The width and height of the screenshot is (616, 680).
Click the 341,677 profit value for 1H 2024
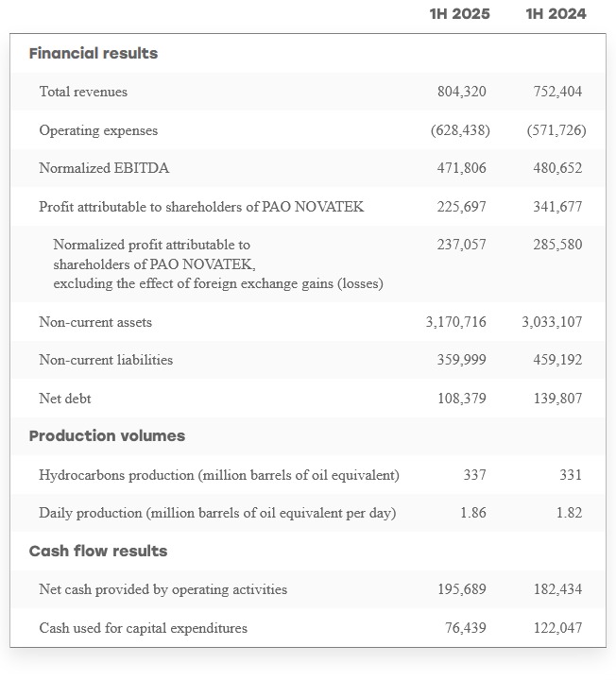click(557, 206)
